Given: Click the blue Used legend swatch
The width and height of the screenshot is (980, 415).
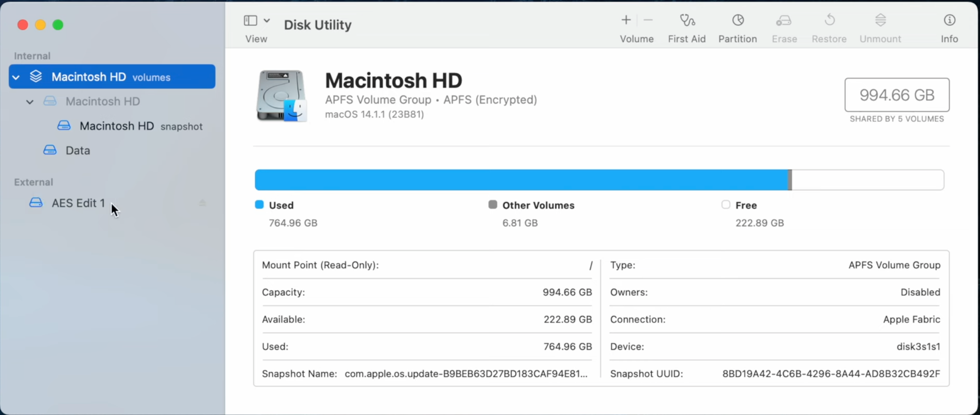Looking at the screenshot, I should coord(259,205).
